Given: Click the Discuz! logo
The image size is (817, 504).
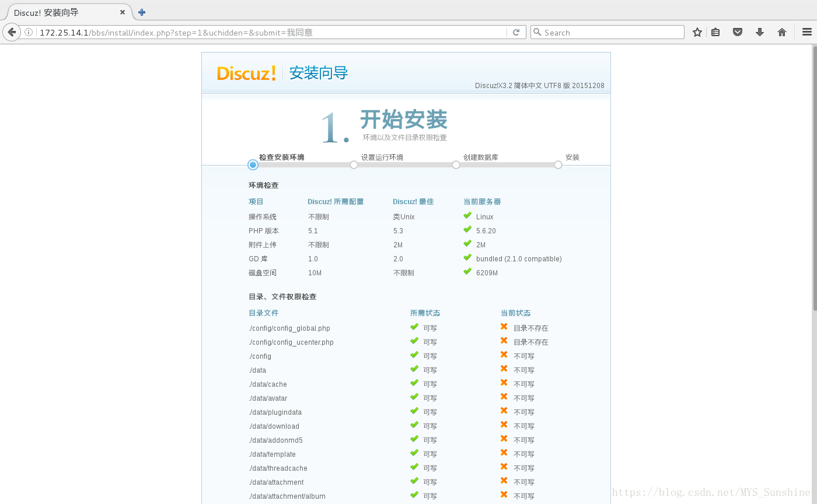Looking at the screenshot, I should click(x=246, y=73).
